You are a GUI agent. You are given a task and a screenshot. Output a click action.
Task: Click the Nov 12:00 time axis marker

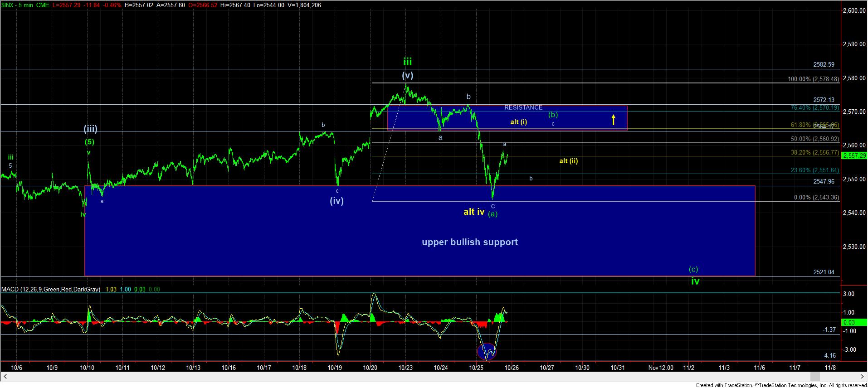[660, 368]
